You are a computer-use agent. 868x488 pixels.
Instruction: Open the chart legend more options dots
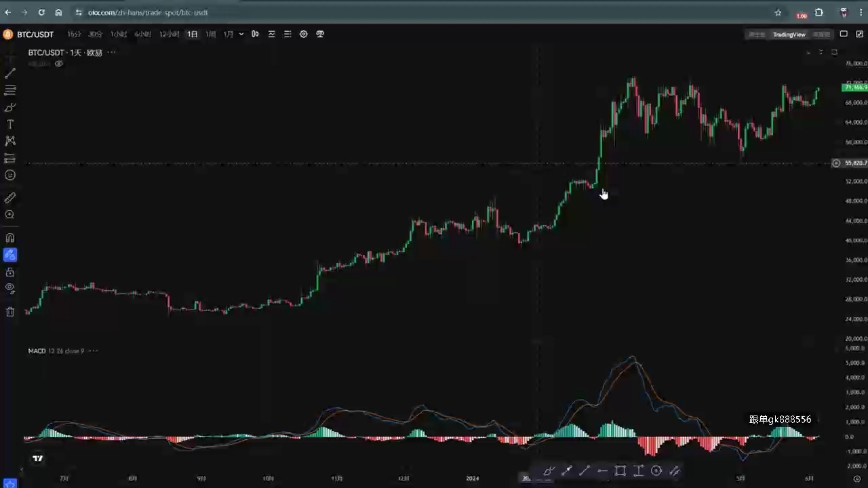pyautogui.click(x=111, y=52)
